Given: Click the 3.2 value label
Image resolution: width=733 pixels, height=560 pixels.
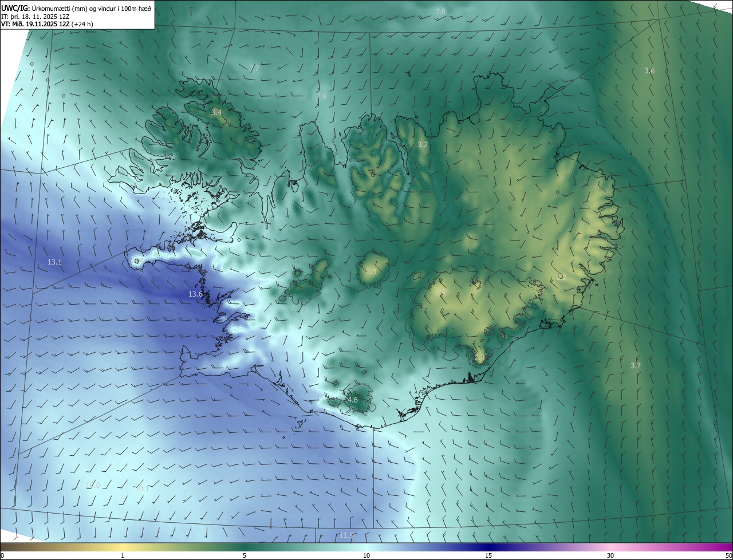Looking at the screenshot, I should click(423, 144).
